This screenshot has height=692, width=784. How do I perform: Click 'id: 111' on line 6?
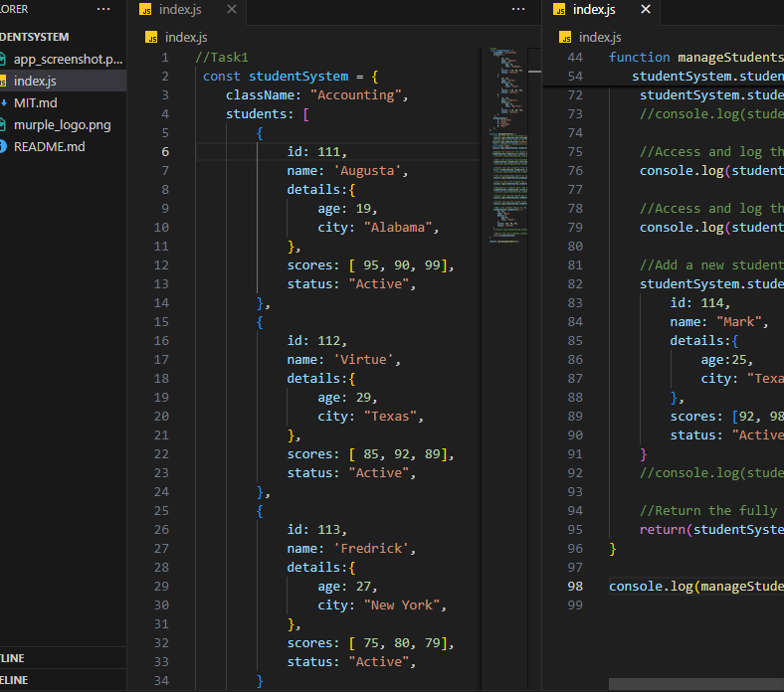click(313, 152)
